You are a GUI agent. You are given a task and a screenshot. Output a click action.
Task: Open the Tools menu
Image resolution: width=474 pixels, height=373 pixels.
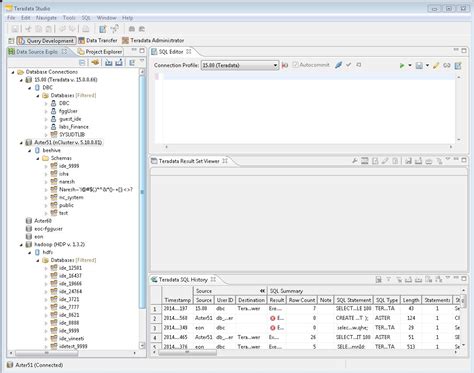pos(69,18)
